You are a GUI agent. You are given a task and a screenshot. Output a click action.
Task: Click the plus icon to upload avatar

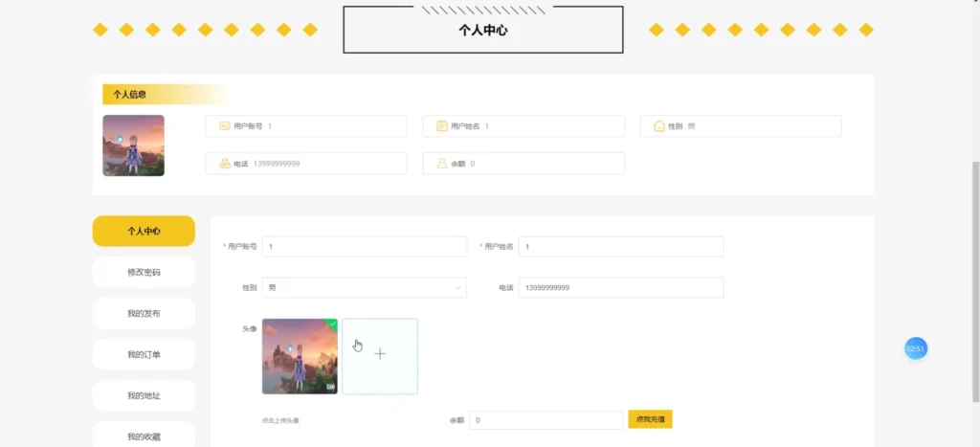[x=380, y=354]
